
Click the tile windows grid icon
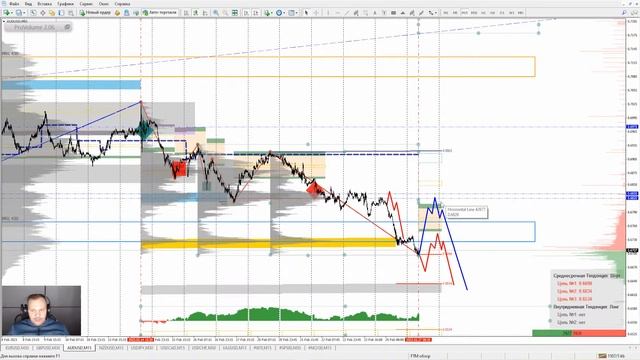(235, 13)
